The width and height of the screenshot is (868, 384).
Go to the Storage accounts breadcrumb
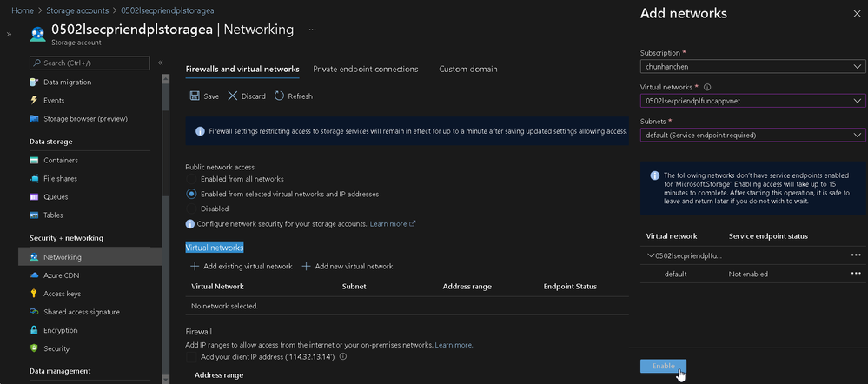point(76,10)
